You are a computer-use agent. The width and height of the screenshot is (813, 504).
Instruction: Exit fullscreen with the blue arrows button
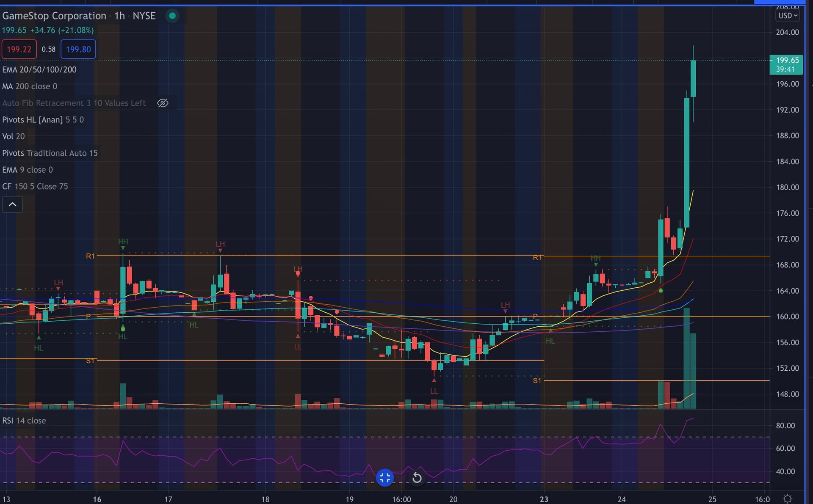(x=384, y=478)
